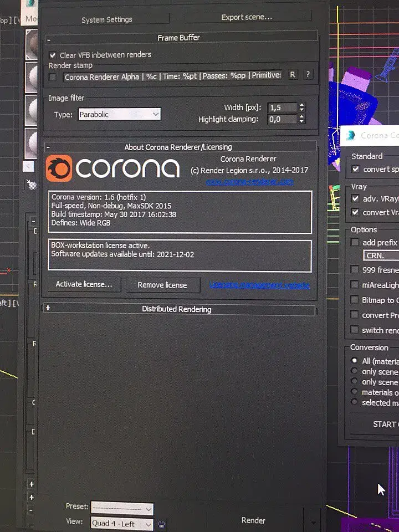Enable the Bitmap to checkbox in Options

pyautogui.click(x=354, y=300)
